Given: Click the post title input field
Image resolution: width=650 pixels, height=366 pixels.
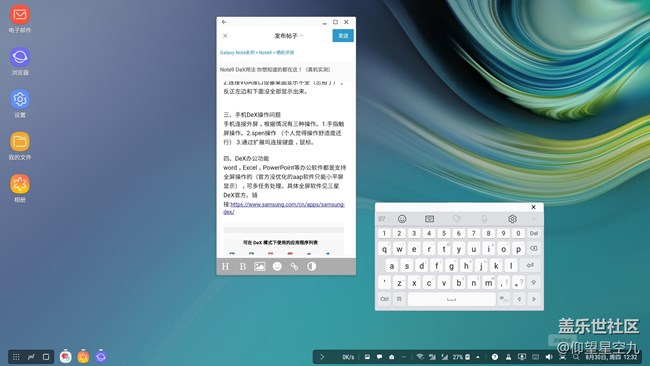Looking at the screenshot, I should pos(286,70).
